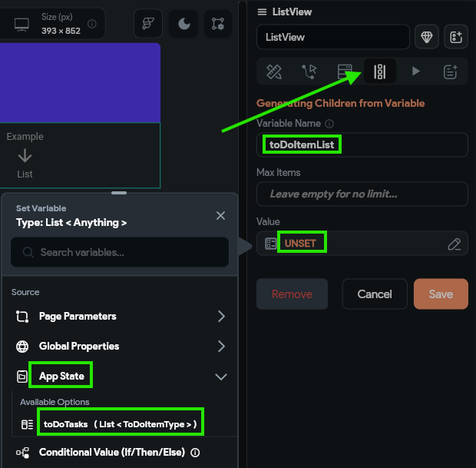Expand Global Properties source
The image size is (476, 468).
[121, 346]
